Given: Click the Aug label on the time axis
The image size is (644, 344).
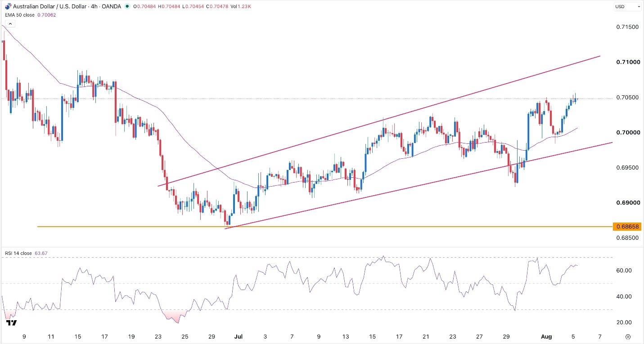Looking at the screenshot, I should click(x=545, y=336).
